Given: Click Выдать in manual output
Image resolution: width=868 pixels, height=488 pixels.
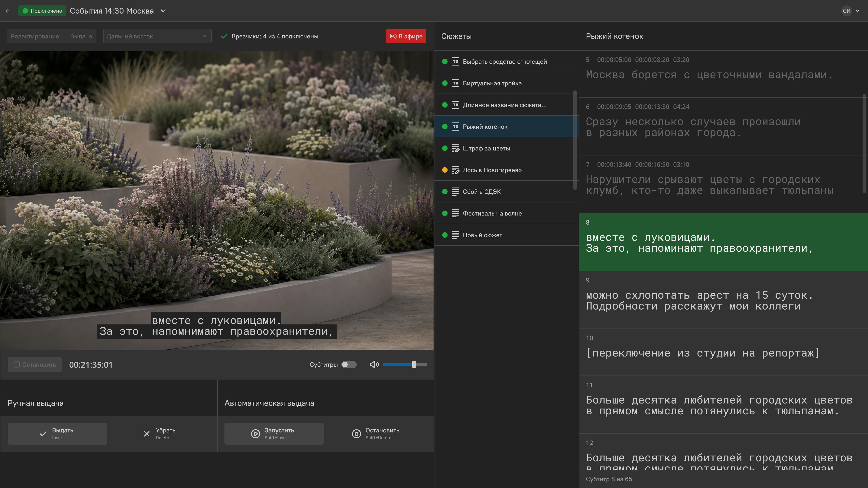Looking at the screenshot, I should tap(57, 434).
